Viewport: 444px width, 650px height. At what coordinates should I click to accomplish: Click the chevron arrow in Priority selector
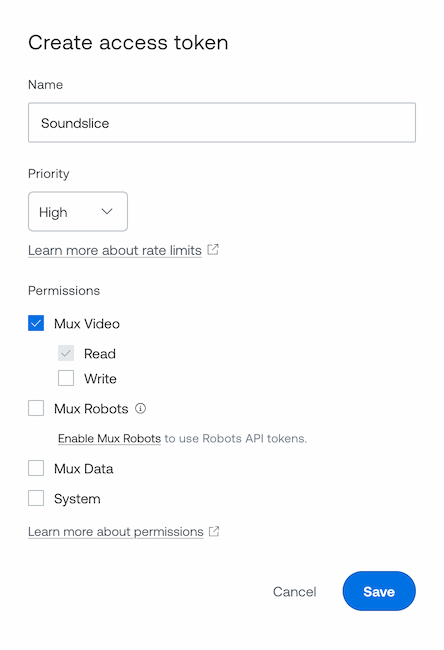[107, 211]
